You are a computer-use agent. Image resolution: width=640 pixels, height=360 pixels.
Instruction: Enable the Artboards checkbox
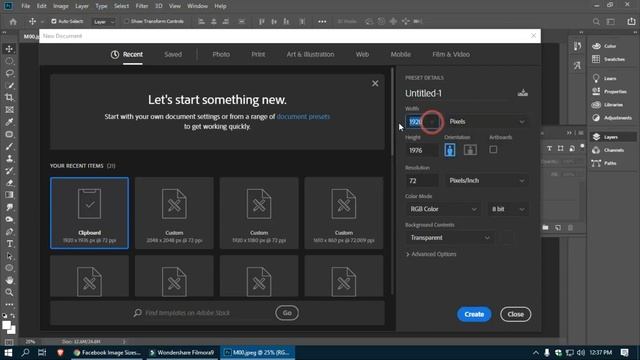[493, 150]
